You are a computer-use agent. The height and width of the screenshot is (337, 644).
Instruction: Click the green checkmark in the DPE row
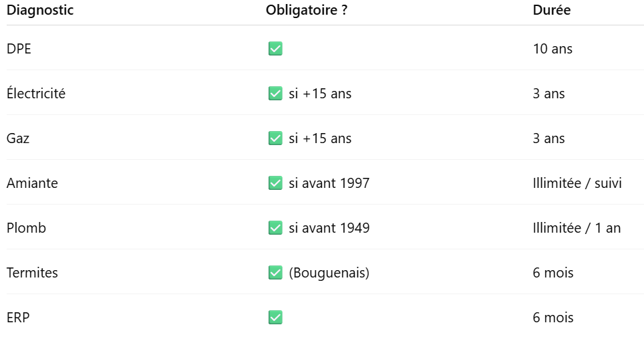(275, 49)
